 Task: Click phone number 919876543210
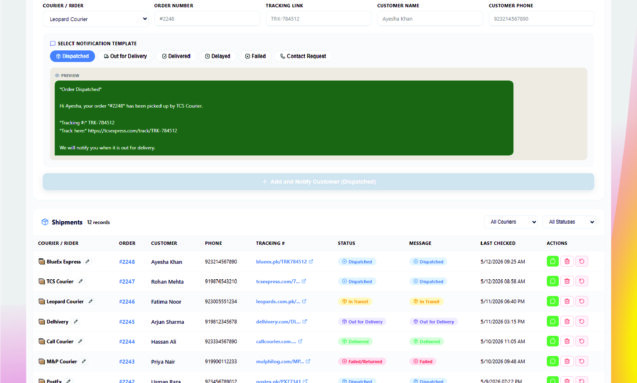pyautogui.click(x=221, y=281)
